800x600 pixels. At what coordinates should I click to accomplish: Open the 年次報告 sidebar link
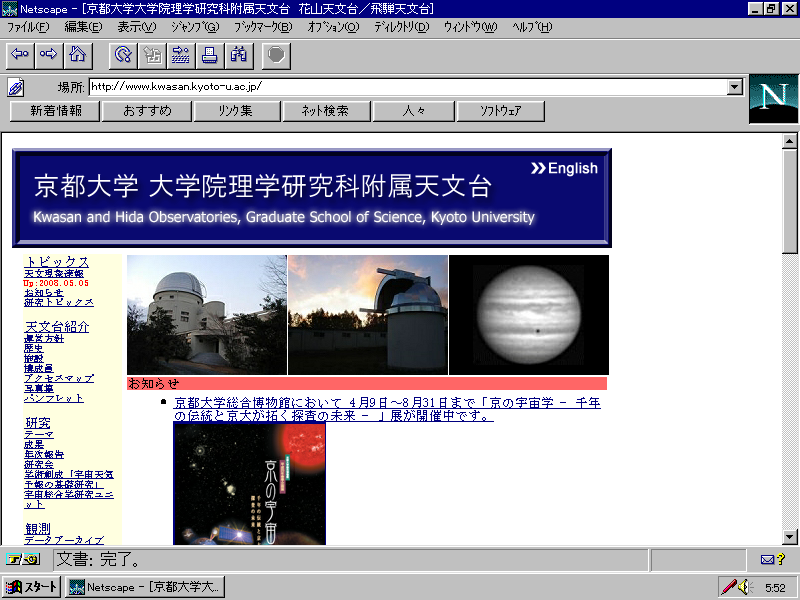click(44, 455)
